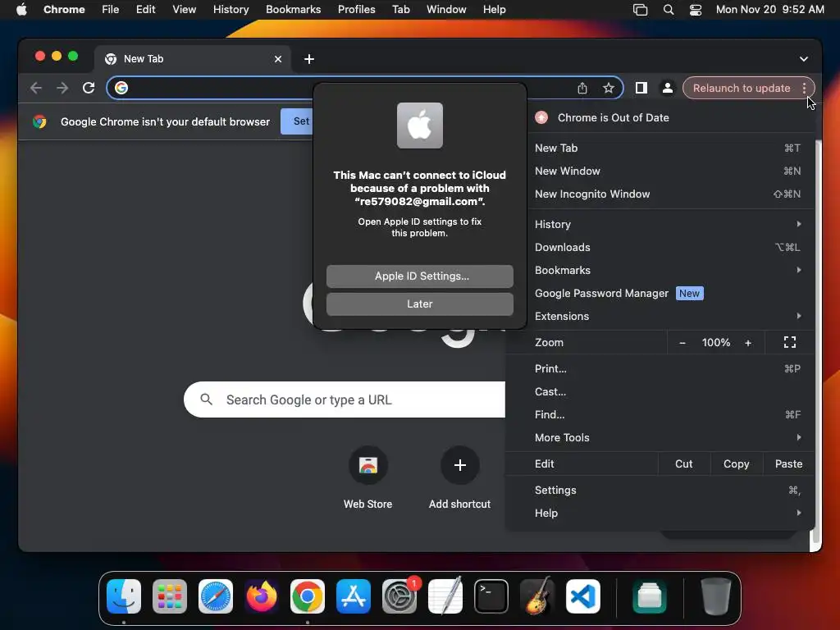This screenshot has height=630, width=840.
Task: Reload the current page
Action: click(89, 88)
